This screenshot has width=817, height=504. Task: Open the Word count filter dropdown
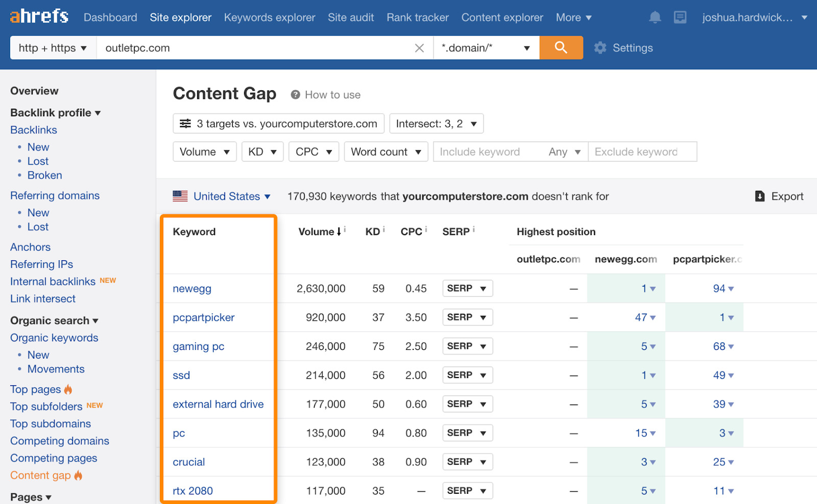(386, 152)
